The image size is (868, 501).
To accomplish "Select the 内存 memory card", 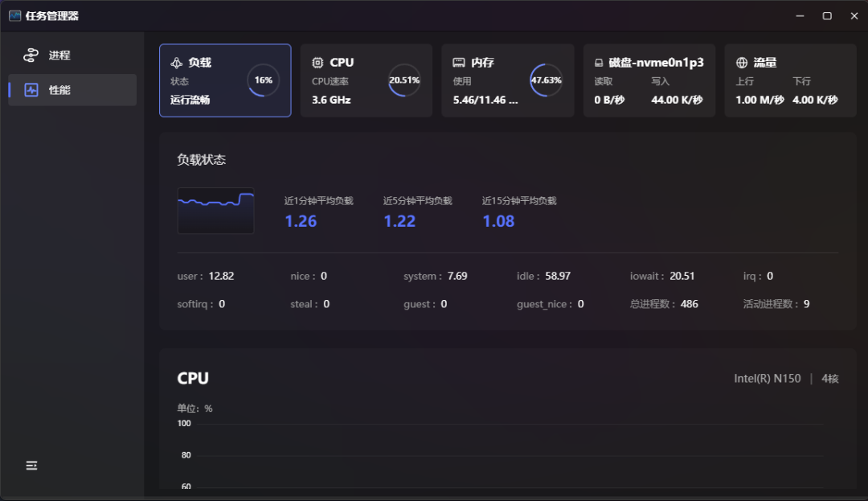I will coord(508,80).
